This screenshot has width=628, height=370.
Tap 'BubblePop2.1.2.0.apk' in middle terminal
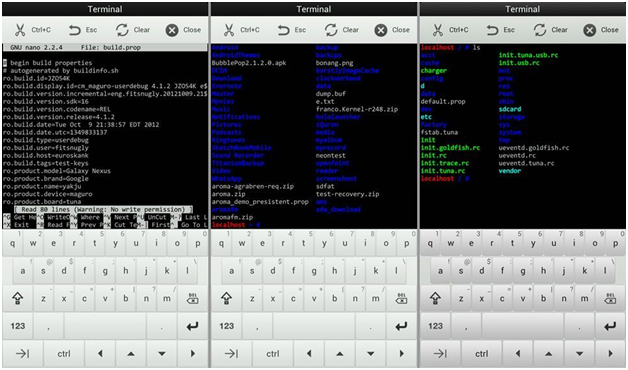pyautogui.click(x=249, y=63)
